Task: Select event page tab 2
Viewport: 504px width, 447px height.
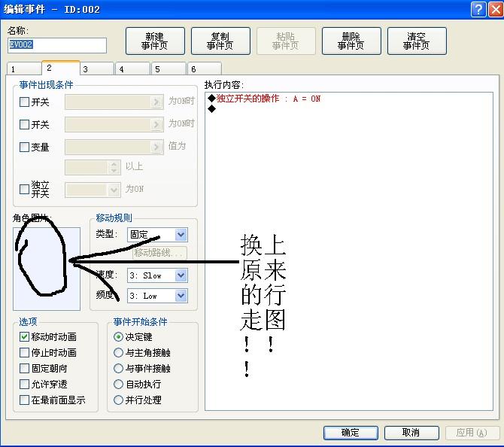Action: point(61,68)
